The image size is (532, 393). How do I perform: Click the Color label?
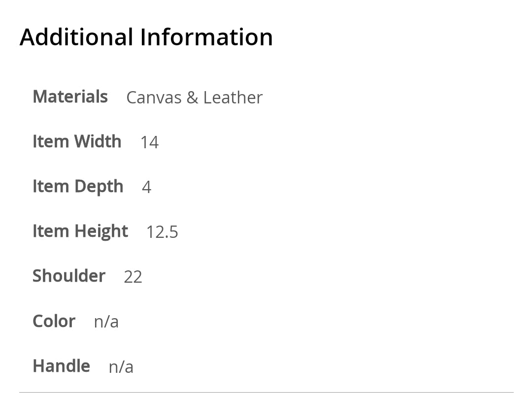pos(54,321)
